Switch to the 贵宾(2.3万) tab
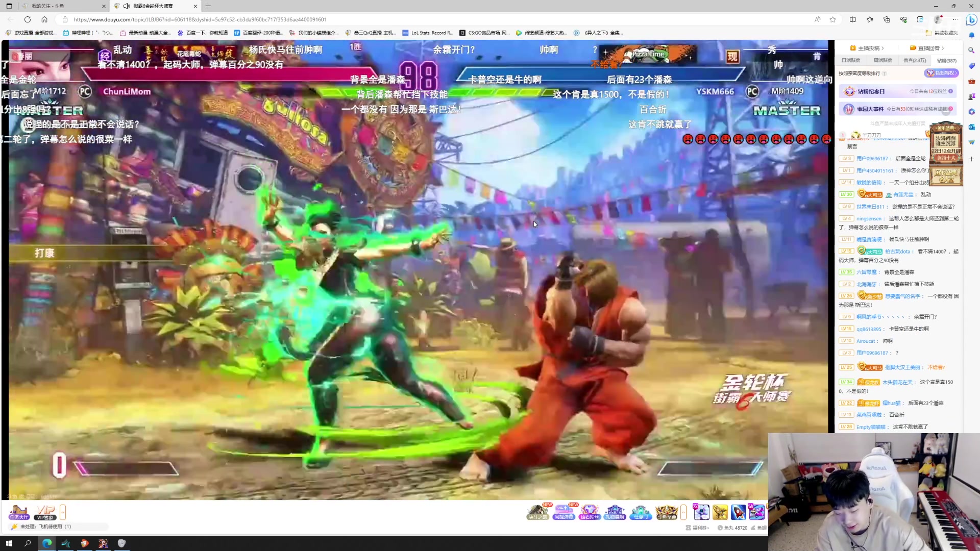This screenshot has height=551, width=980. click(914, 60)
